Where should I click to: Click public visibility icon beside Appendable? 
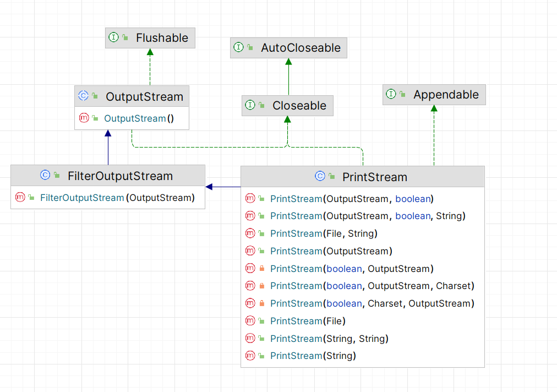[x=402, y=94]
